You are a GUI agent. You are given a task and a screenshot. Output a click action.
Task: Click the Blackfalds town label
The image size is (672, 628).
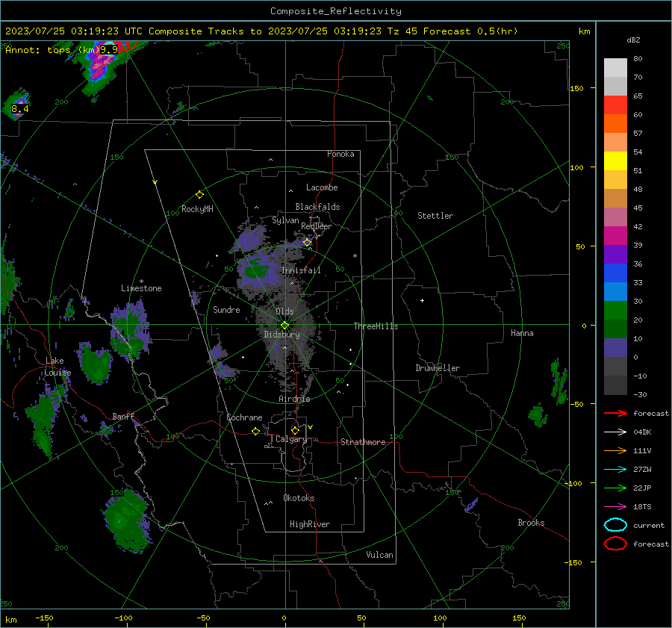(x=317, y=207)
